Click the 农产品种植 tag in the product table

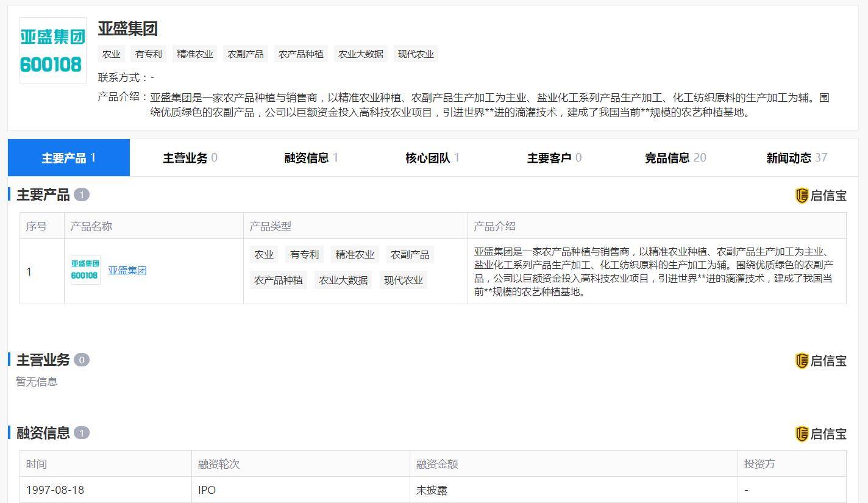tap(279, 280)
